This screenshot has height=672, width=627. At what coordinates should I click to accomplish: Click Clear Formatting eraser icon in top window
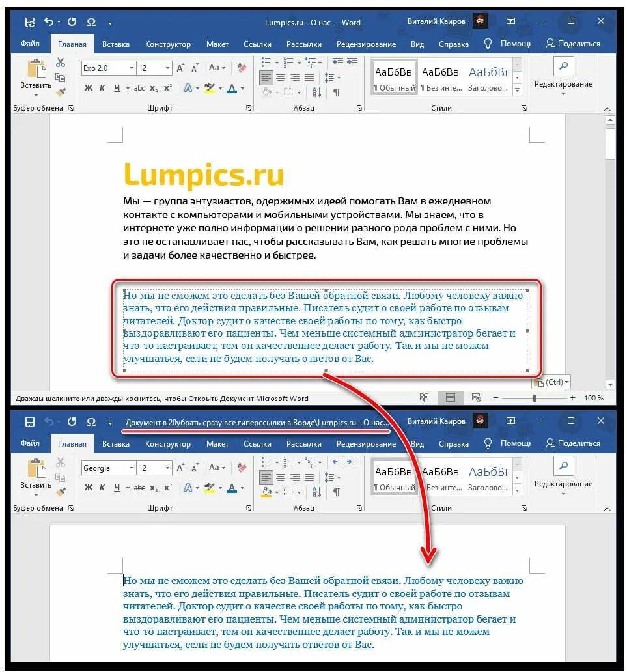242,67
